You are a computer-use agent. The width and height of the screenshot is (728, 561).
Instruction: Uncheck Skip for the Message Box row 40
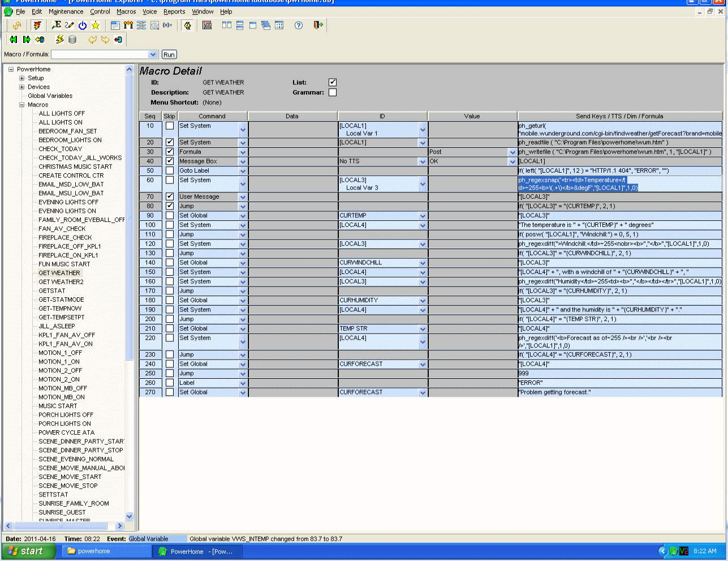pyautogui.click(x=170, y=161)
